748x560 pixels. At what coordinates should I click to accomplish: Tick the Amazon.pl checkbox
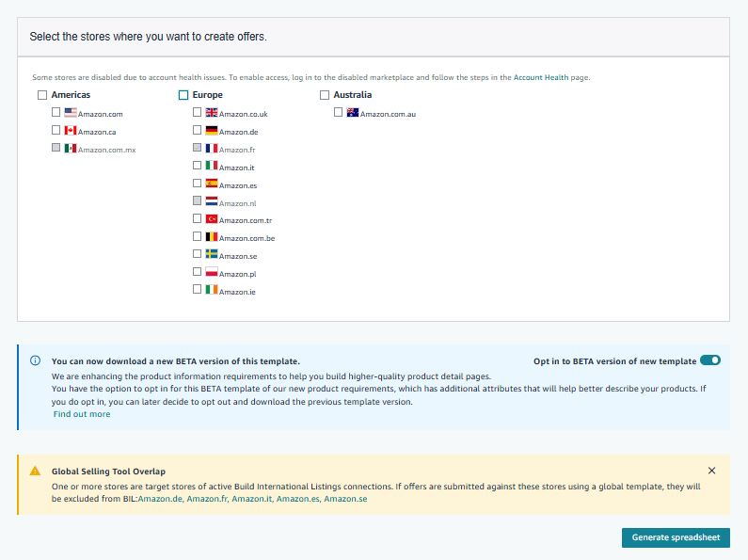[197, 271]
